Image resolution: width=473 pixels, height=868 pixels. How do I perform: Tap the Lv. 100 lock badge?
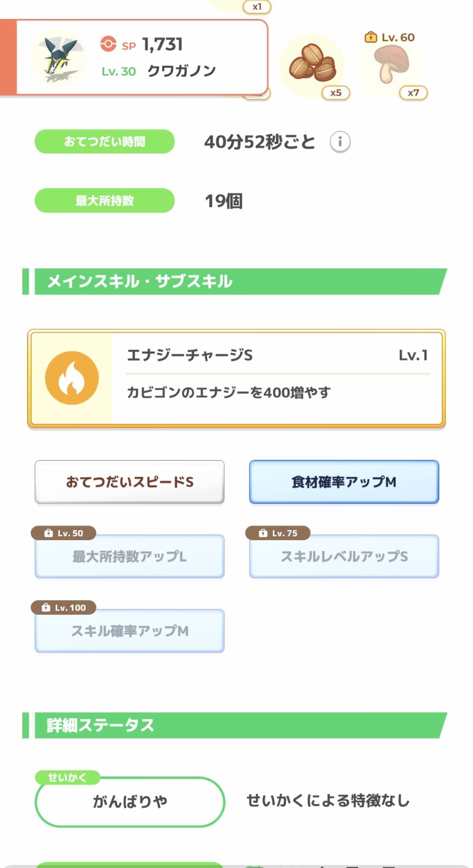(63, 608)
